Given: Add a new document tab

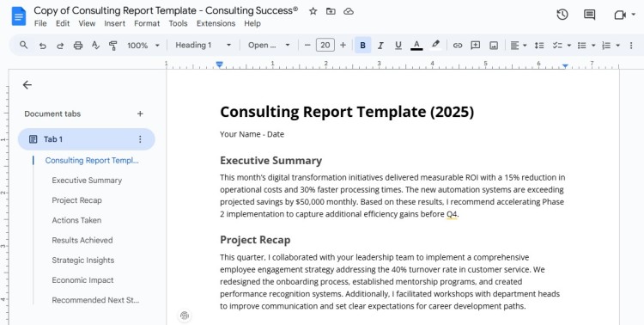Looking at the screenshot, I should tap(140, 113).
